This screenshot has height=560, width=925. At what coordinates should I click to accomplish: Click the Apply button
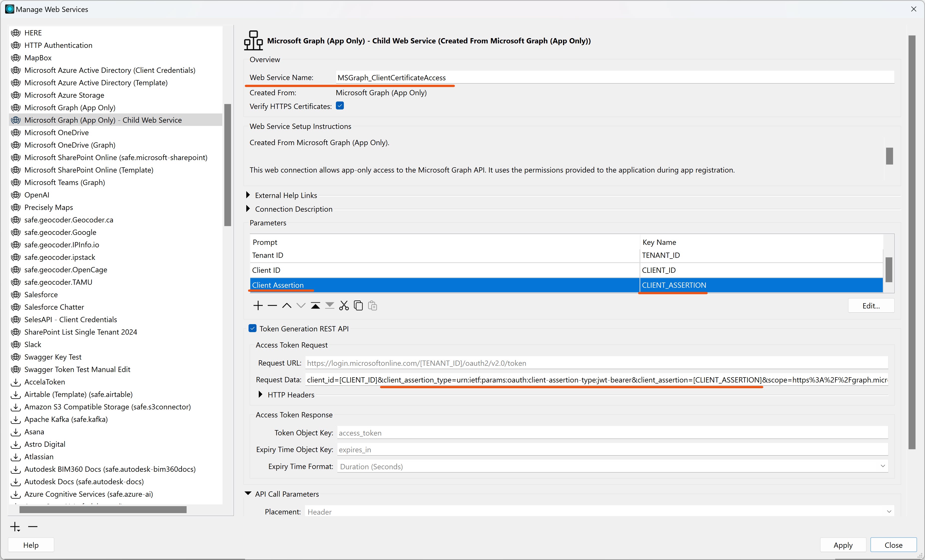pos(843,545)
